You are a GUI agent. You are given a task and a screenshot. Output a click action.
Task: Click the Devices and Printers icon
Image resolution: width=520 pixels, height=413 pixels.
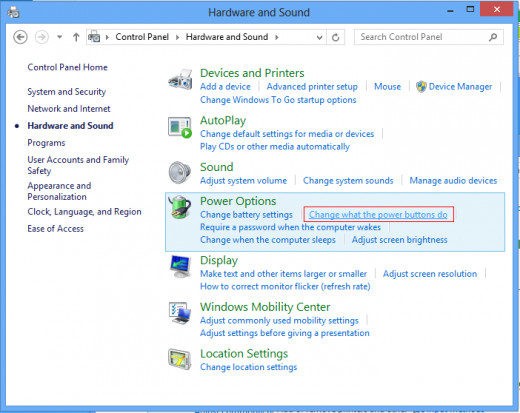180,80
